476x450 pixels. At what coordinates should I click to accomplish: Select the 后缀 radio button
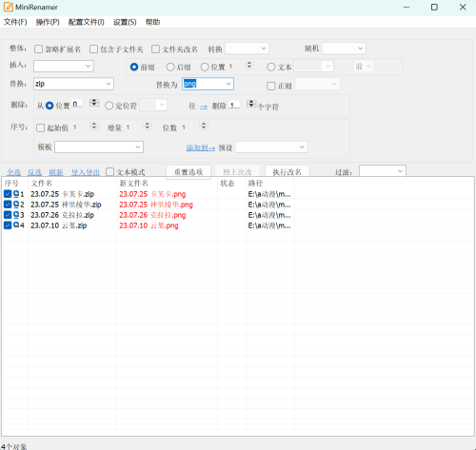point(170,67)
